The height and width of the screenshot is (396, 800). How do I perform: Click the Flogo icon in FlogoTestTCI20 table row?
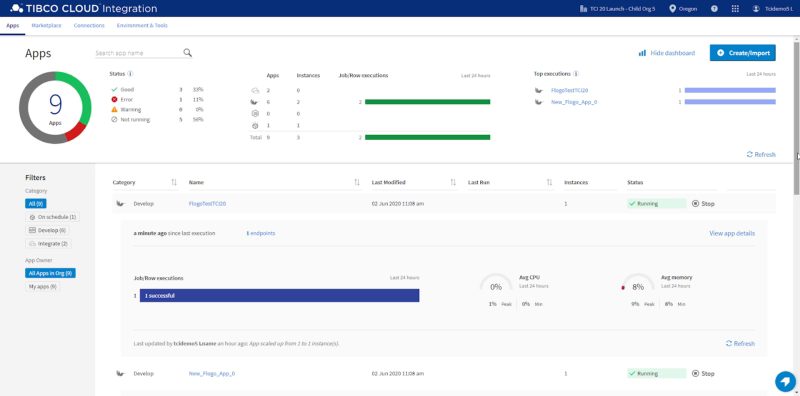pos(120,204)
